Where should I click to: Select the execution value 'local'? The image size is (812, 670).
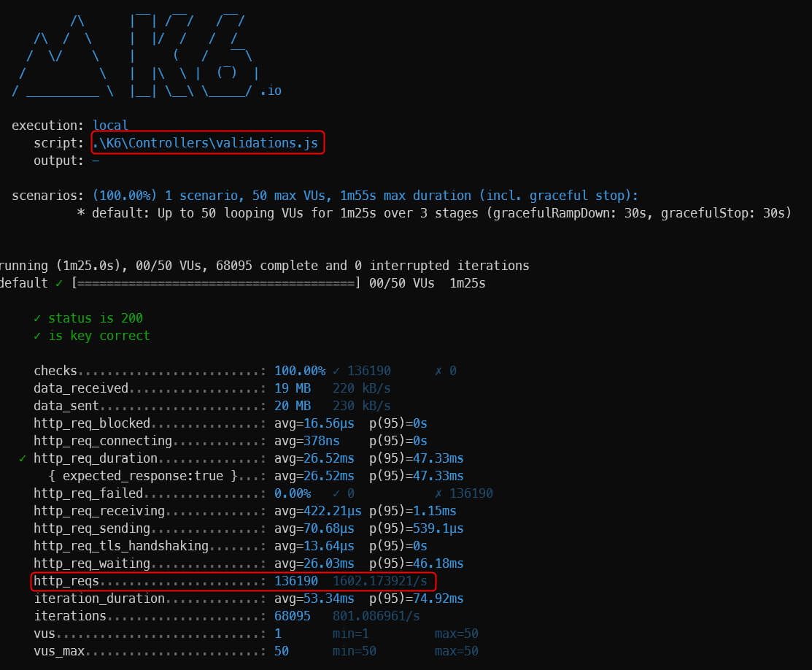point(110,126)
